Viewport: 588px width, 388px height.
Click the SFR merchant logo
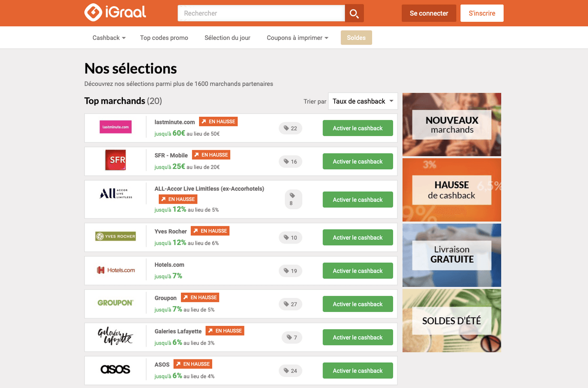pos(115,160)
